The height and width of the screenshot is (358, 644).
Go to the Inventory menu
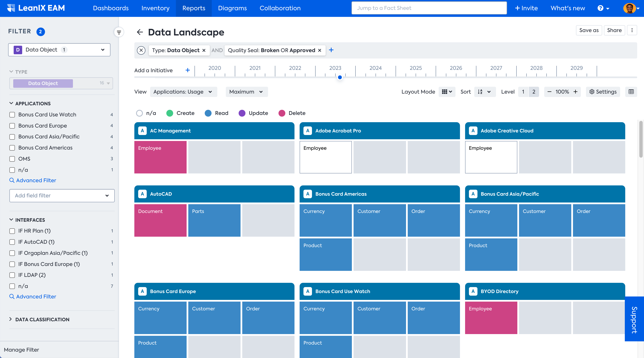click(155, 8)
